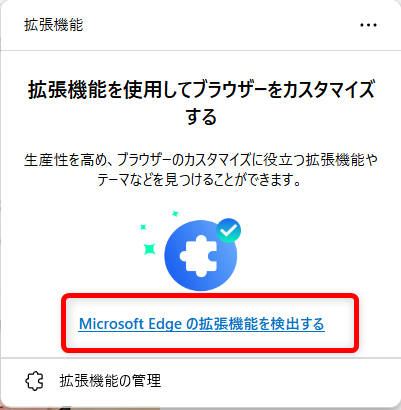Click the 拡張機能 panel title
This screenshot has height=410, width=401.
tap(53, 25)
